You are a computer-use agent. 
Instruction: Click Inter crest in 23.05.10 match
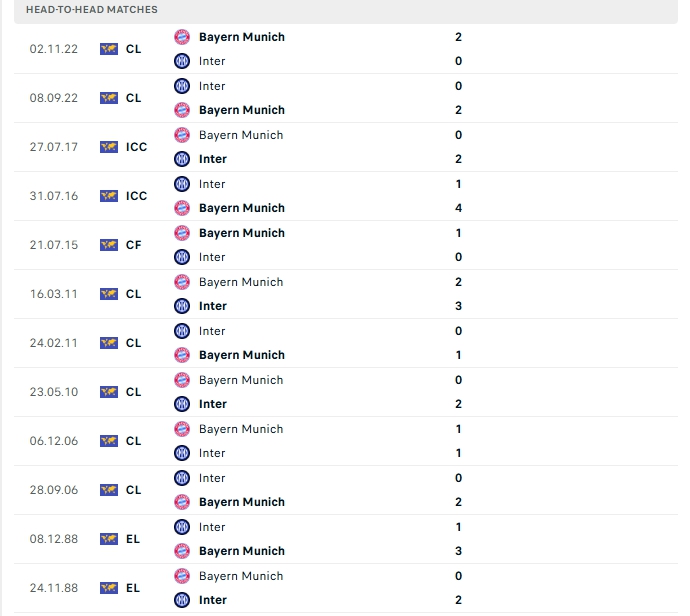(x=182, y=404)
